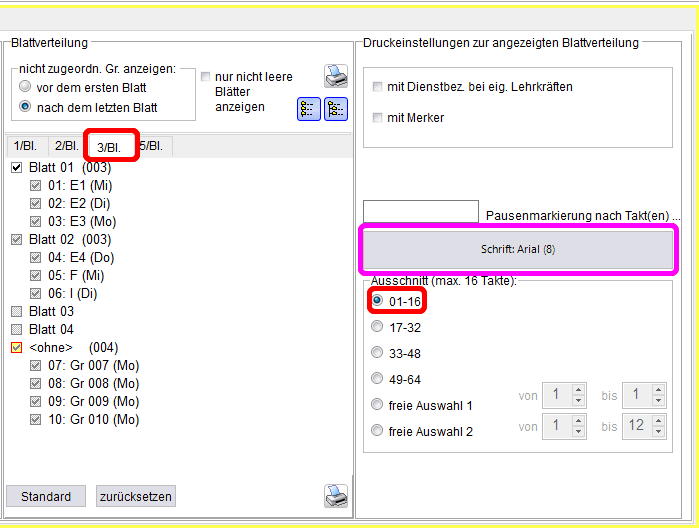The width and height of the screenshot is (699, 528).
Task: Click the Standard button
Action: (46, 496)
